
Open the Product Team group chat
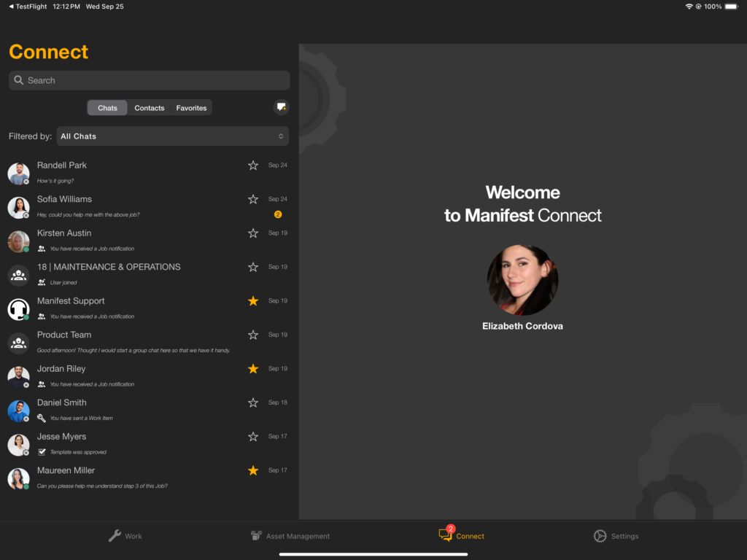click(x=147, y=342)
